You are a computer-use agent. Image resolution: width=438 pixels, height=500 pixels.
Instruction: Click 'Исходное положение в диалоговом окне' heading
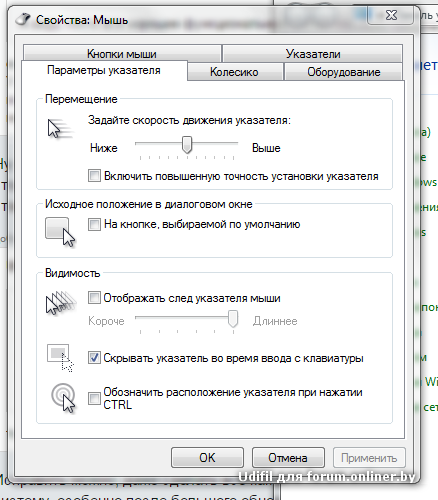149,204
